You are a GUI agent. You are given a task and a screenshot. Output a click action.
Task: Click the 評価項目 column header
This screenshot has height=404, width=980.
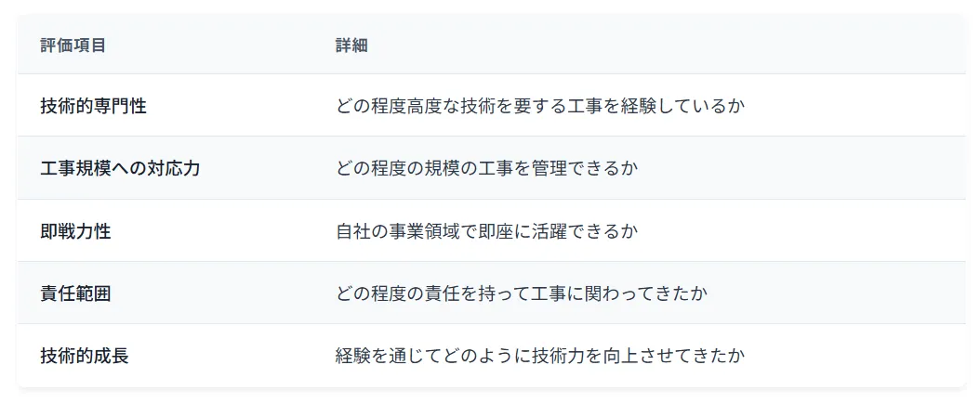[x=73, y=45]
